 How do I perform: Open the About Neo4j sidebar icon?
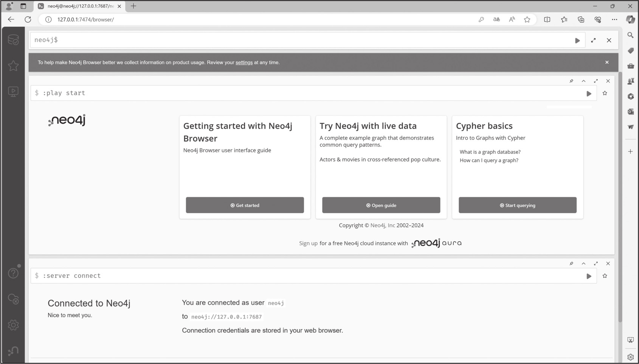(13, 351)
